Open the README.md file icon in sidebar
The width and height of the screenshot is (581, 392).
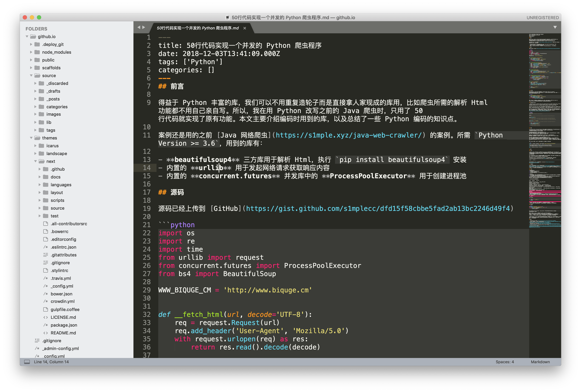coord(45,333)
